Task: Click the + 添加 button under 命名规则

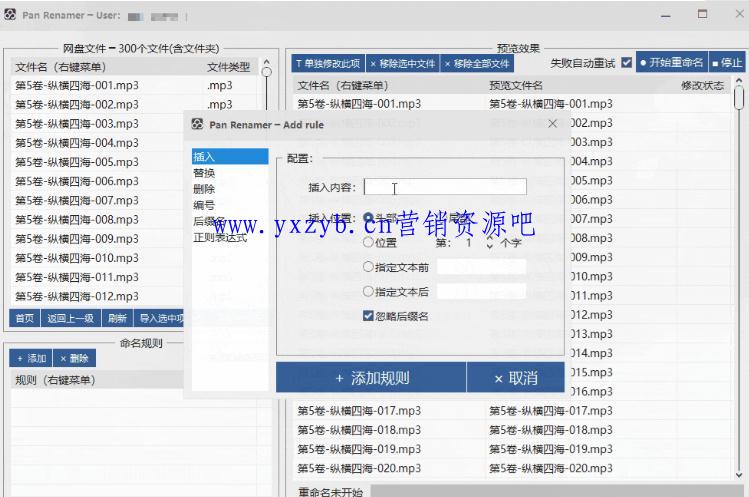Action: pyautogui.click(x=31, y=358)
